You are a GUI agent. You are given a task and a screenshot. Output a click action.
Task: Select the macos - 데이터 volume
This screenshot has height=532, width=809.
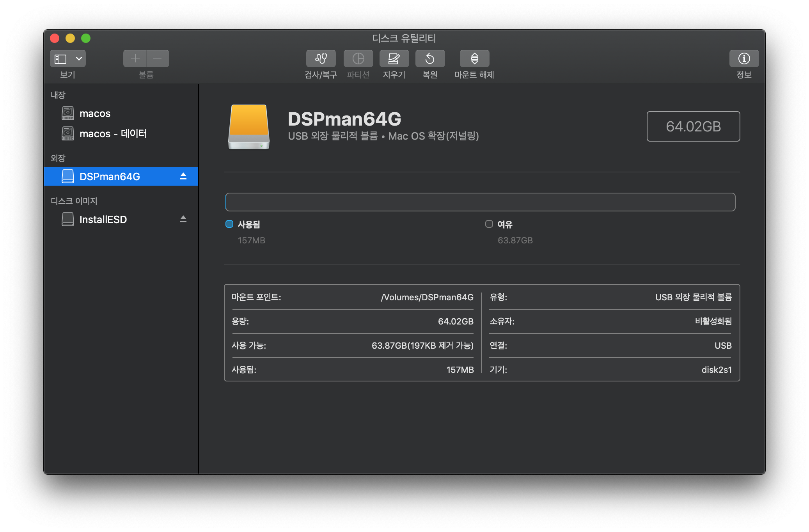(x=113, y=134)
